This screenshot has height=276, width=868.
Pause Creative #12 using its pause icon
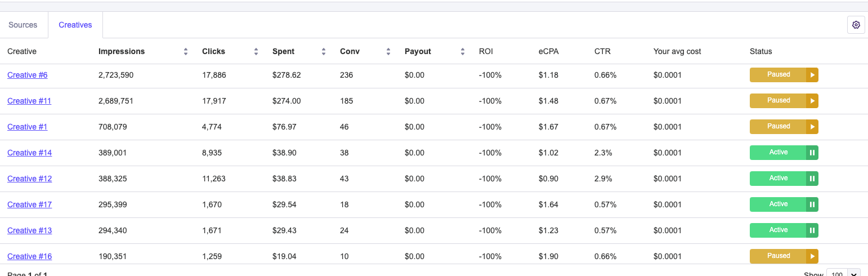pyautogui.click(x=812, y=179)
